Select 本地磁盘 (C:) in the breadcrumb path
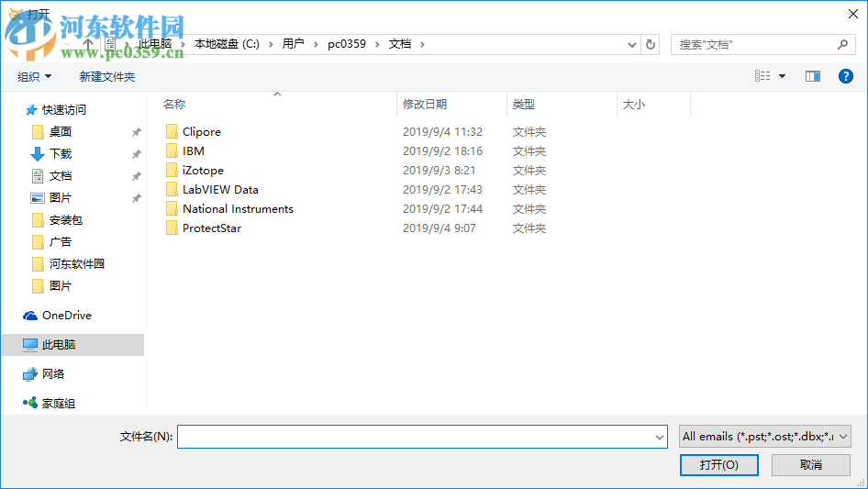The width and height of the screenshot is (868, 489). point(227,44)
